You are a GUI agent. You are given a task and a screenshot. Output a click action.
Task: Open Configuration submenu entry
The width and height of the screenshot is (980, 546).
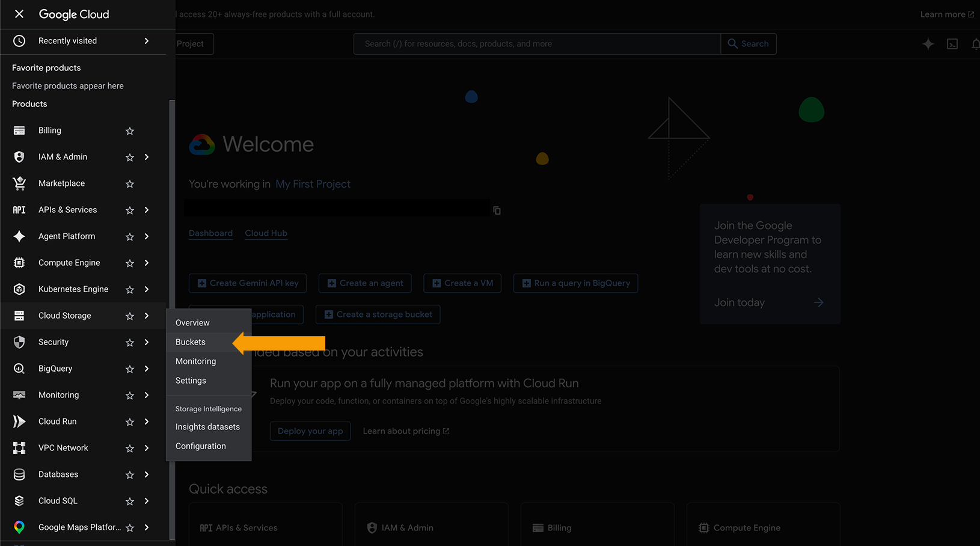coord(209,446)
